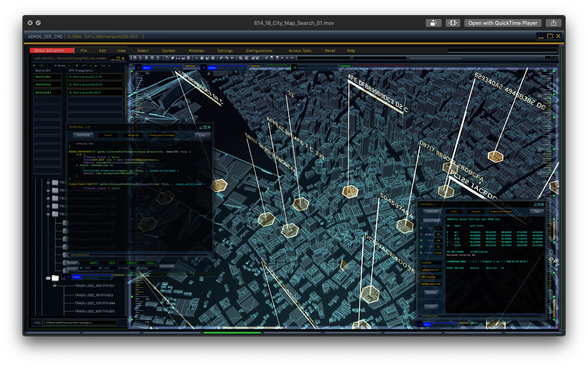Click OVERVIEW button in Terminal 1.1
This screenshot has width=588, height=366.
click(432, 211)
